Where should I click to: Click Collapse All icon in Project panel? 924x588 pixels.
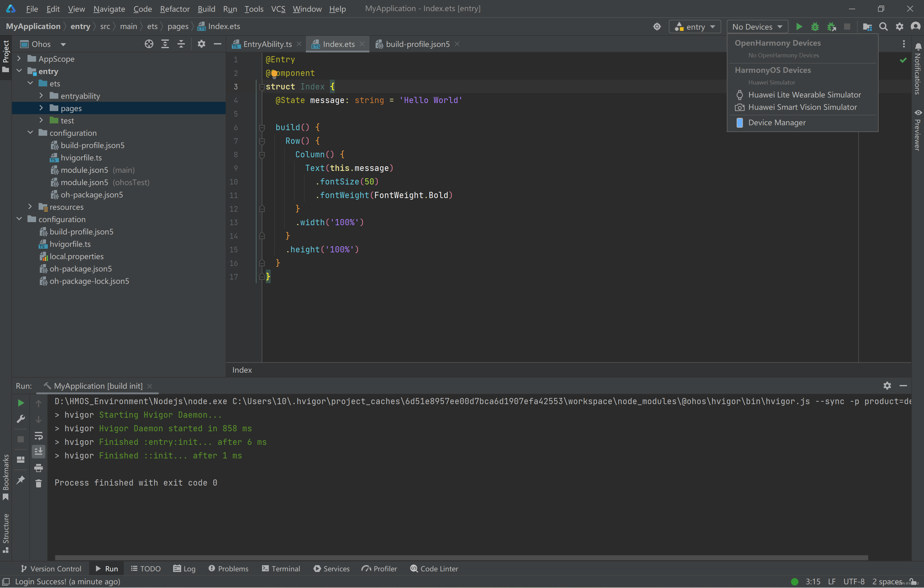(181, 44)
